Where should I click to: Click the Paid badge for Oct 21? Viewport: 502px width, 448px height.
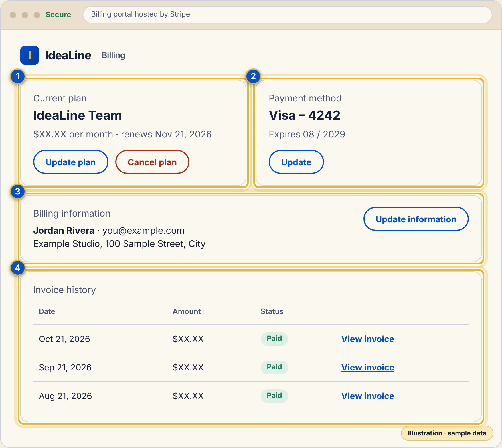(x=274, y=339)
